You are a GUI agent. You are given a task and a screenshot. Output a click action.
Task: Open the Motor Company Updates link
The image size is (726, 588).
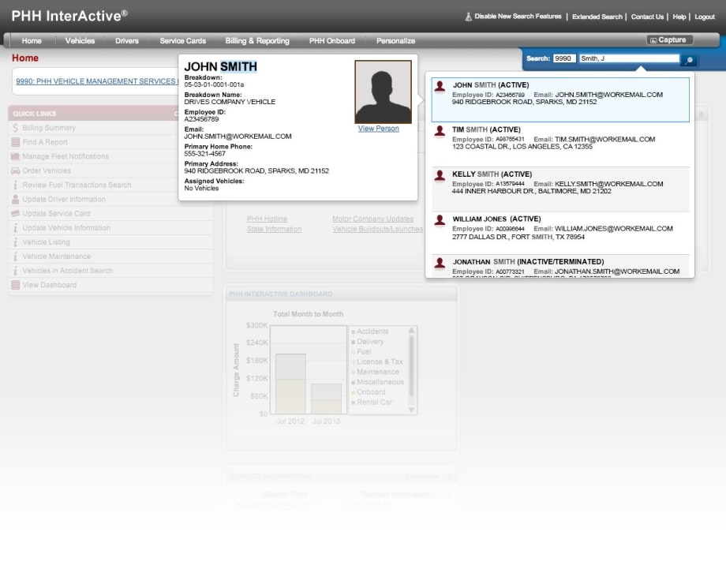point(372,219)
